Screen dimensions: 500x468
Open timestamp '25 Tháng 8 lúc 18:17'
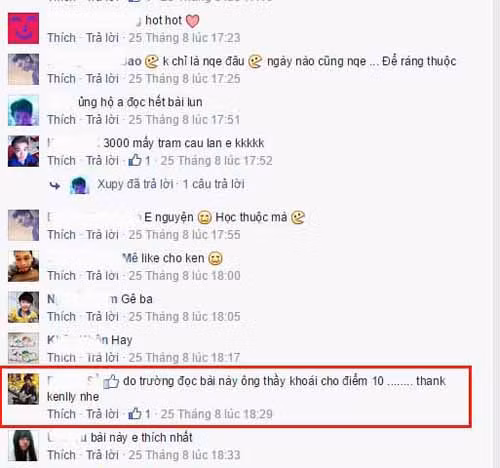[184, 358]
